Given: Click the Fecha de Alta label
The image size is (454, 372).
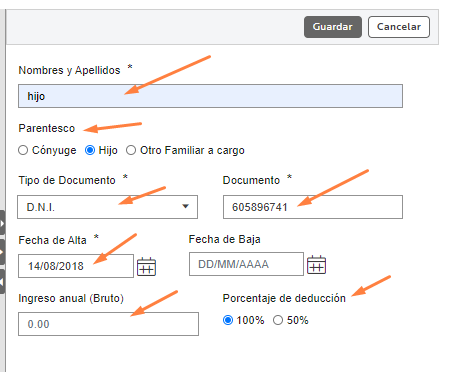Looking at the screenshot, I should coord(52,240).
